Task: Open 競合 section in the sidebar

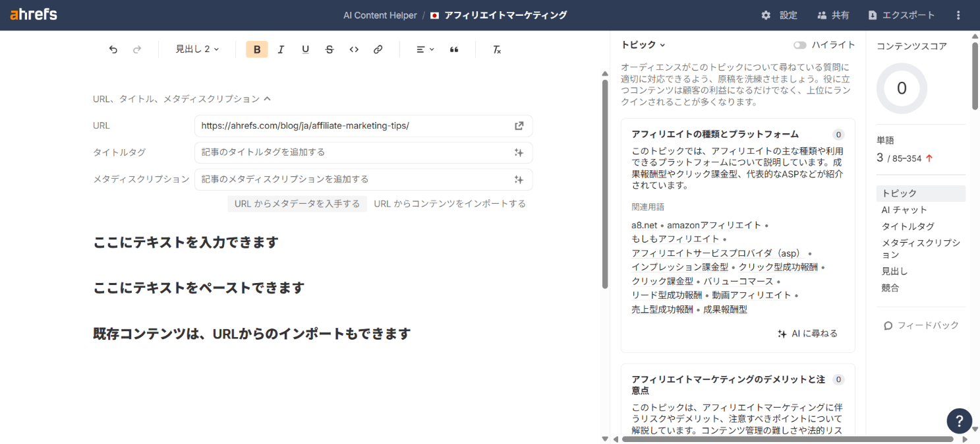Action: pos(890,288)
